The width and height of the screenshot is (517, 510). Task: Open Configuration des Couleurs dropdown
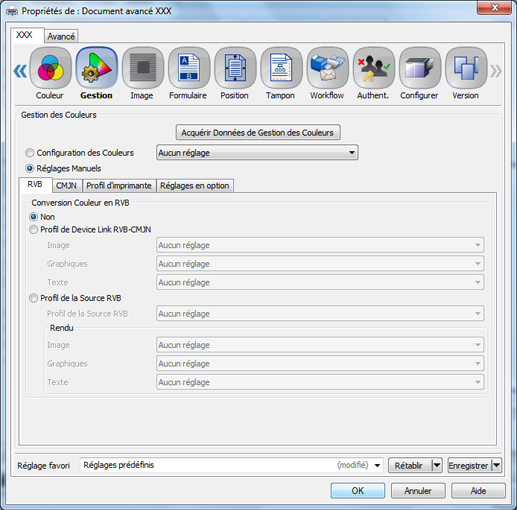tap(257, 153)
